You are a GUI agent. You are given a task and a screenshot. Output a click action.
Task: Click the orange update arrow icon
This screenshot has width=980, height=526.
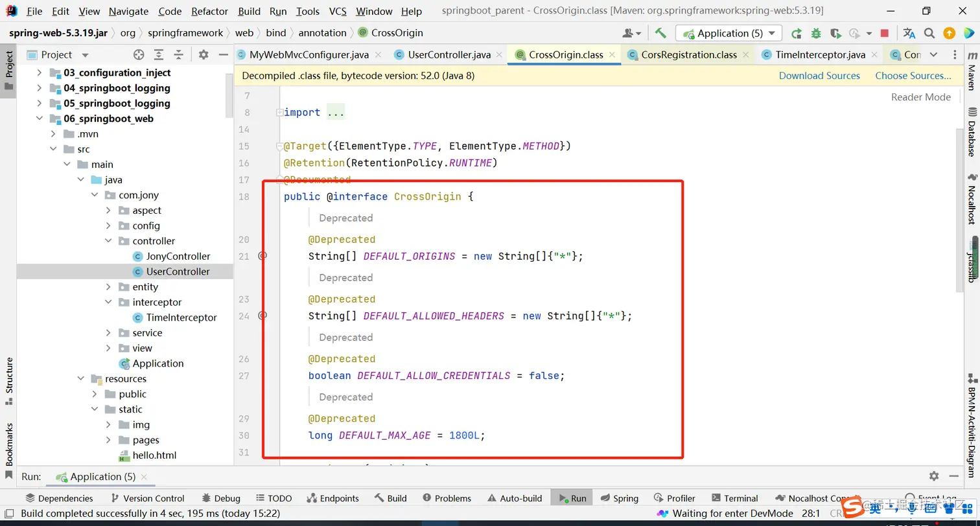pos(949,33)
